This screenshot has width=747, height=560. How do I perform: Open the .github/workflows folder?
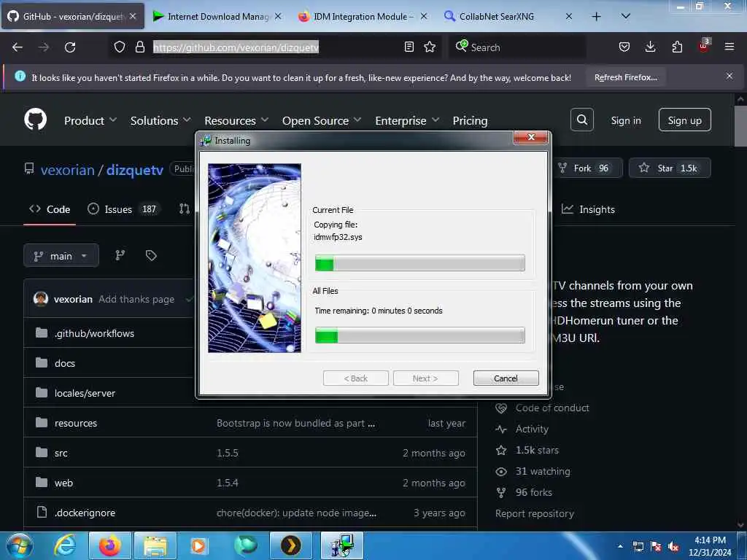click(x=94, y=333)
